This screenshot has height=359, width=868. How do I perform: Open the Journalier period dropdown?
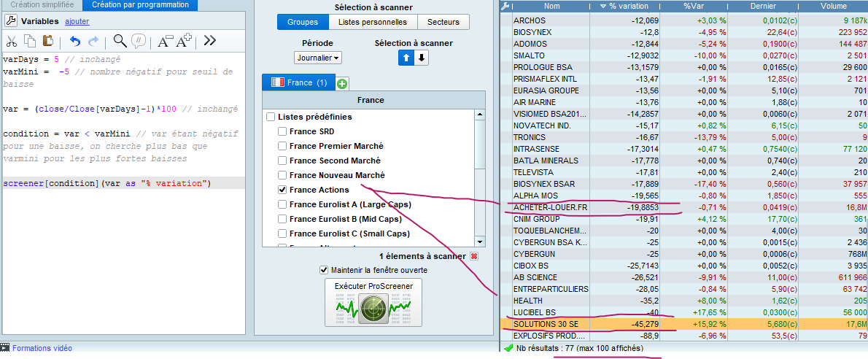coord(318,58)
